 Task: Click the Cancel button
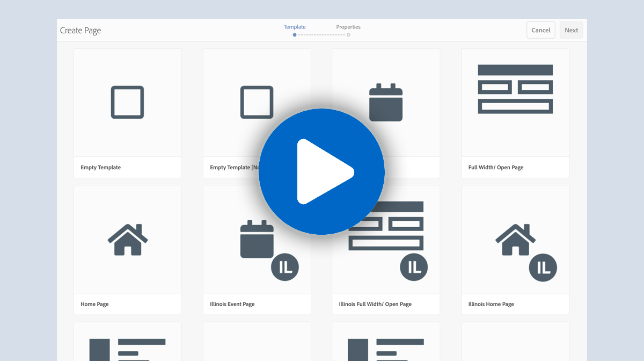[541, 30]
